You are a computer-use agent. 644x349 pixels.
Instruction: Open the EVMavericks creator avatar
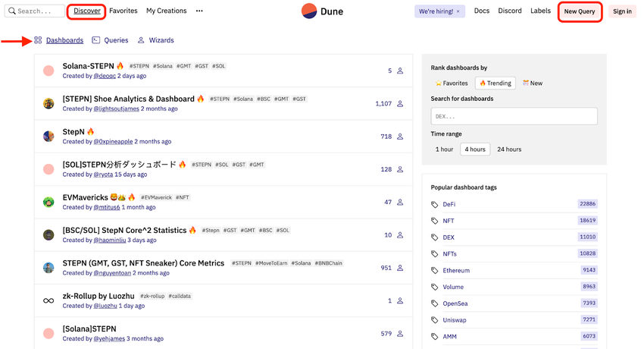[x=48, y=202]
